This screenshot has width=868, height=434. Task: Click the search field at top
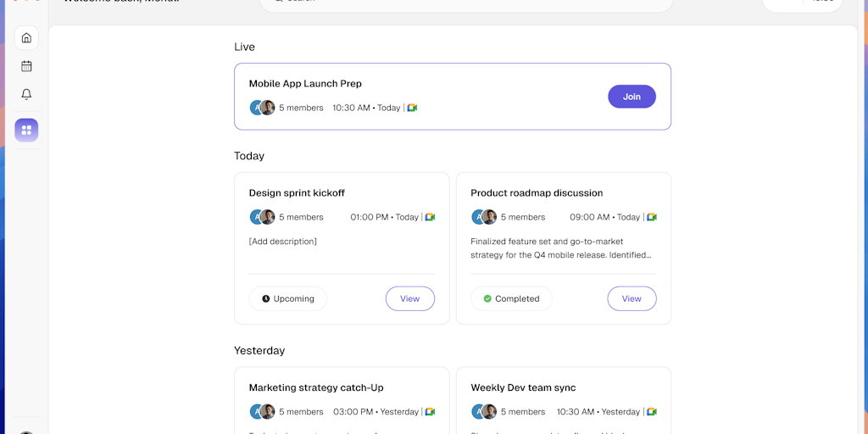coord(466,3)
